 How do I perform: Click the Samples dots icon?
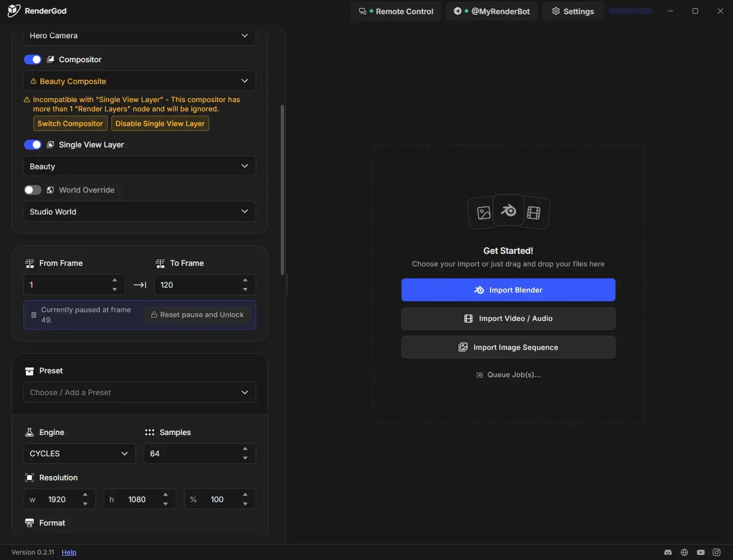pos(150,432)
